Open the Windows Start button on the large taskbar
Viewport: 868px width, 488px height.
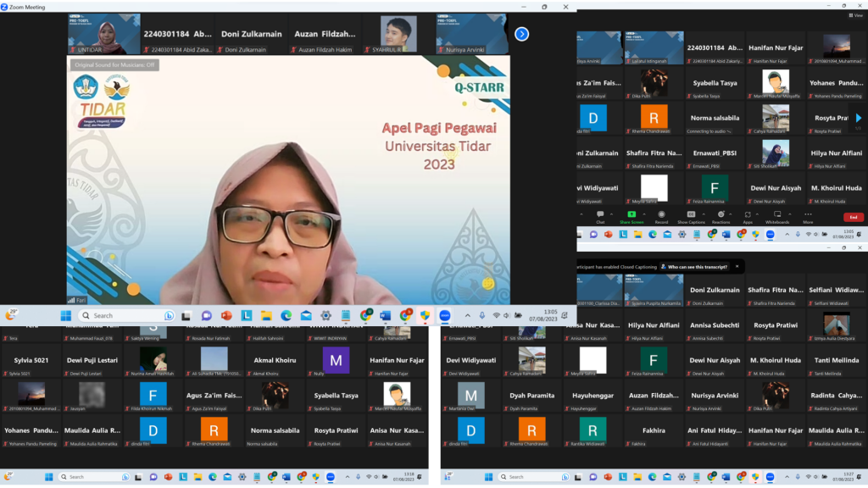(66, 315)
